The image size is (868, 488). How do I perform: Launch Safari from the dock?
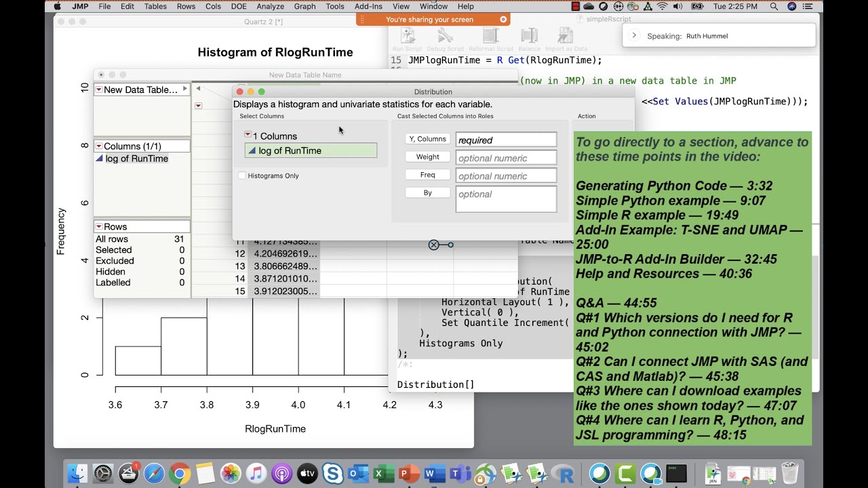click(x=154, y=473)
